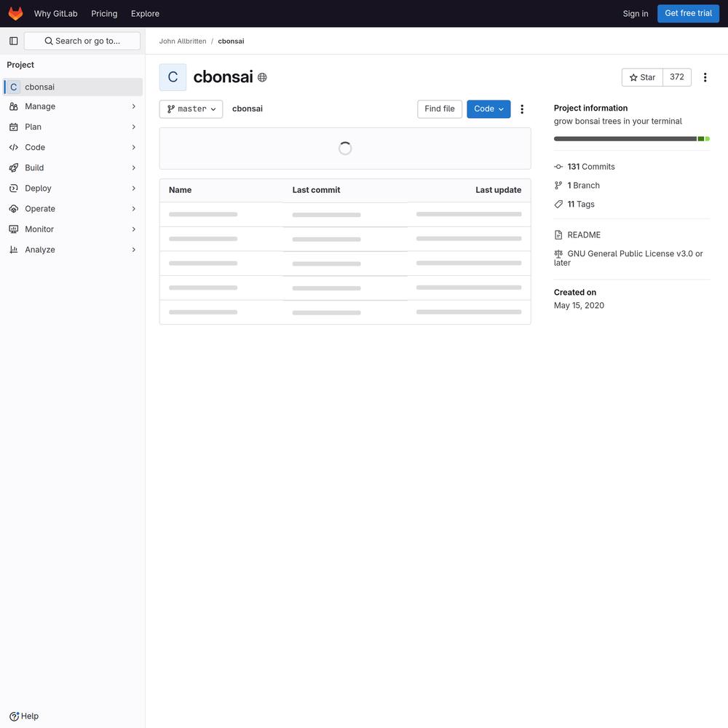
Task: Open Explore in top navigation
Action: tap(145, 13)
